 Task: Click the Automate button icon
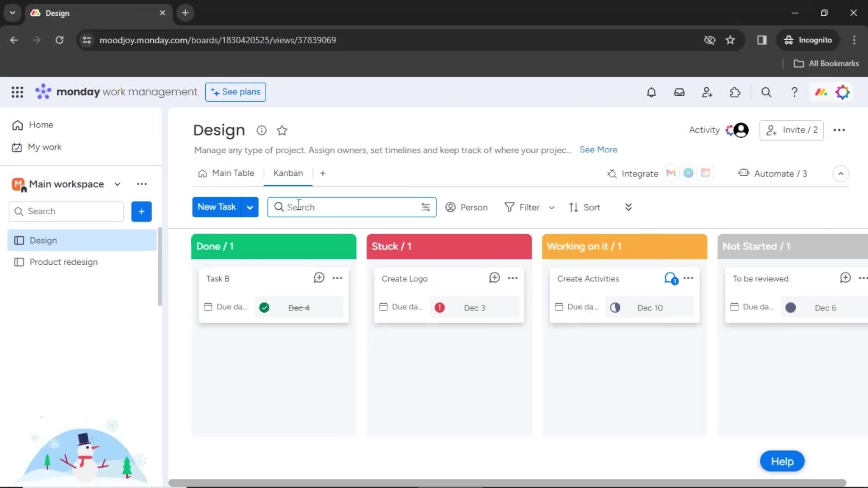pos(743,174)
